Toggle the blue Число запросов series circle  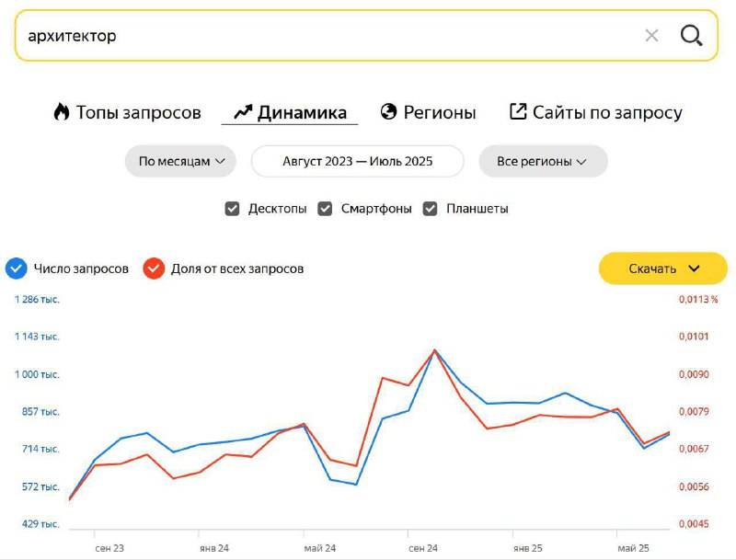16,269
